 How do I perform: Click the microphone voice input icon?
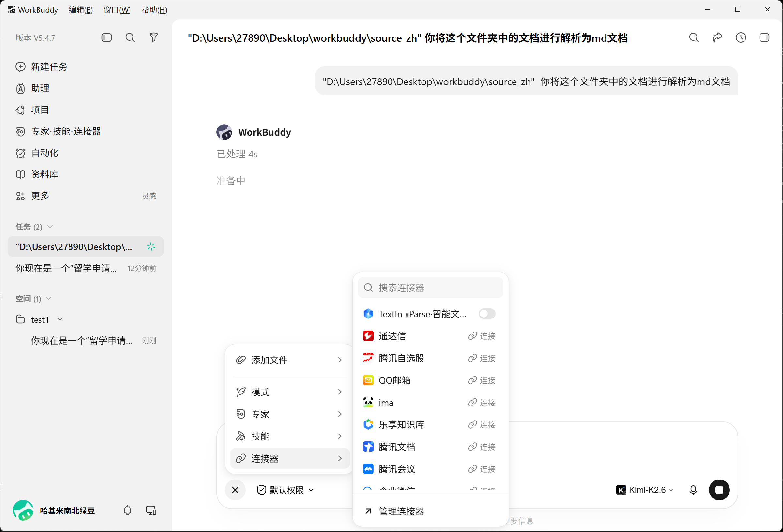[x=693, y=490]
